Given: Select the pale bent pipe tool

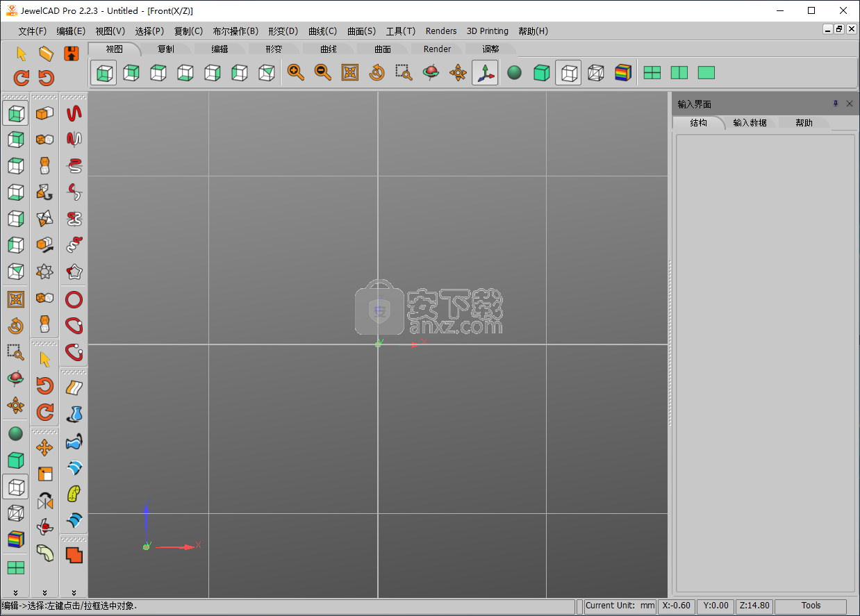Looking at the screenshot, I should [x=45, y=553].
